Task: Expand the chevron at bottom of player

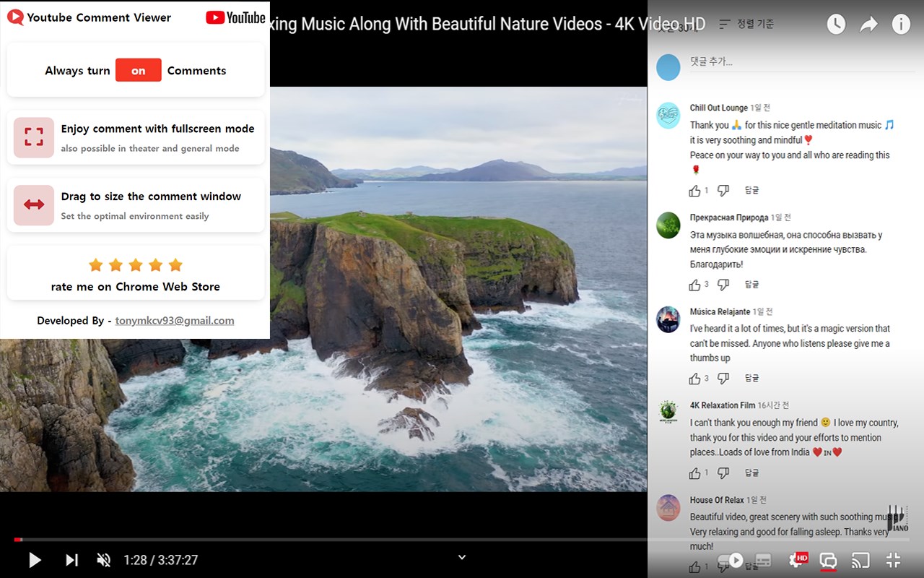Action: 462,557
